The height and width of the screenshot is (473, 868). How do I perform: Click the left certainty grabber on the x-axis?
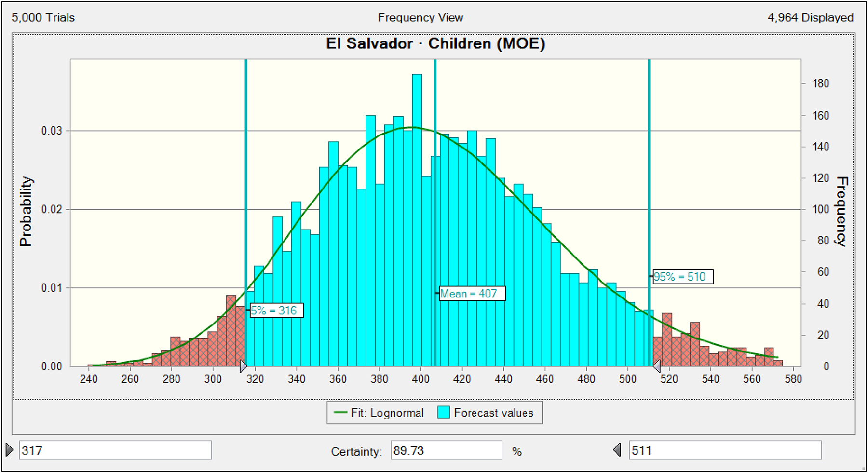pos(243,366)
